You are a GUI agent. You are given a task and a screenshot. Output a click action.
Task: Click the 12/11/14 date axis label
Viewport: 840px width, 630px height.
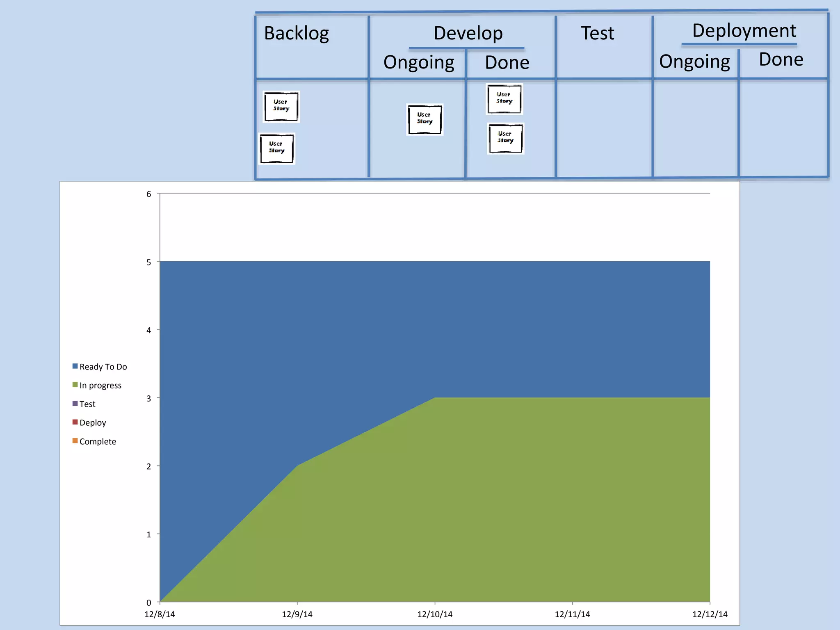[572, 614]
